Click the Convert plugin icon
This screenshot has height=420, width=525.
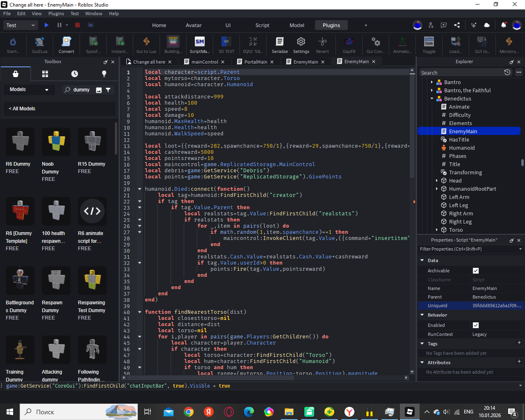pyautogui.click(x=66, y=45)
